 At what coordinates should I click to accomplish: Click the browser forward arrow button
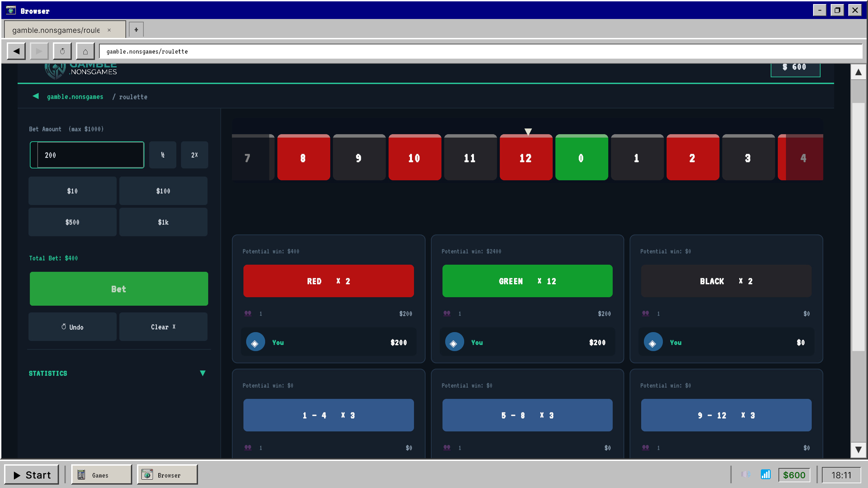39,51
